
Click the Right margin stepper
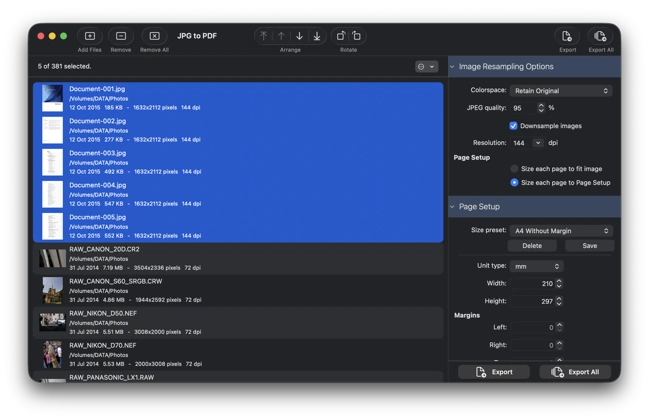559,345
